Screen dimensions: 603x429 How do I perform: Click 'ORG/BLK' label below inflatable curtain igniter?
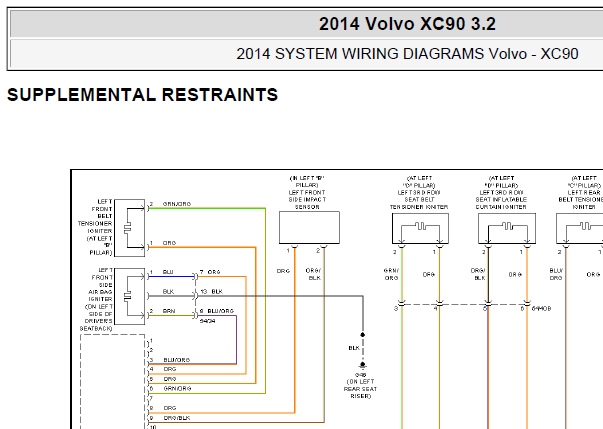(x=478, y=274)
